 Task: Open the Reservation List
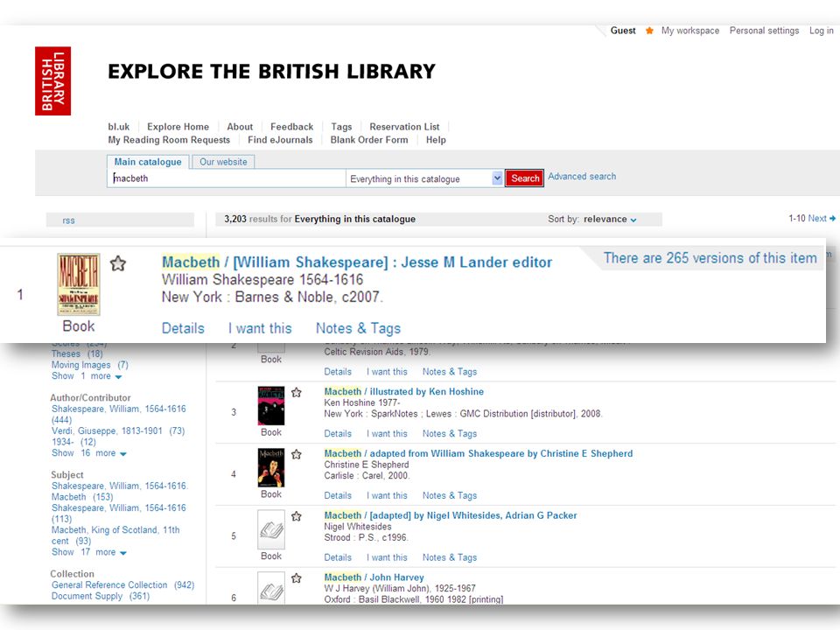coord(404,127)
